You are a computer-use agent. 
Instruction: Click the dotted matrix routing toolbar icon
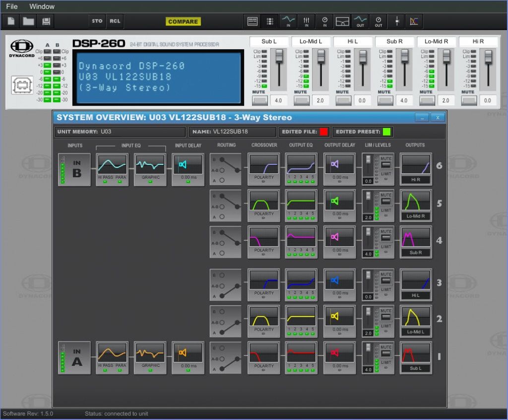click(270, 21)
